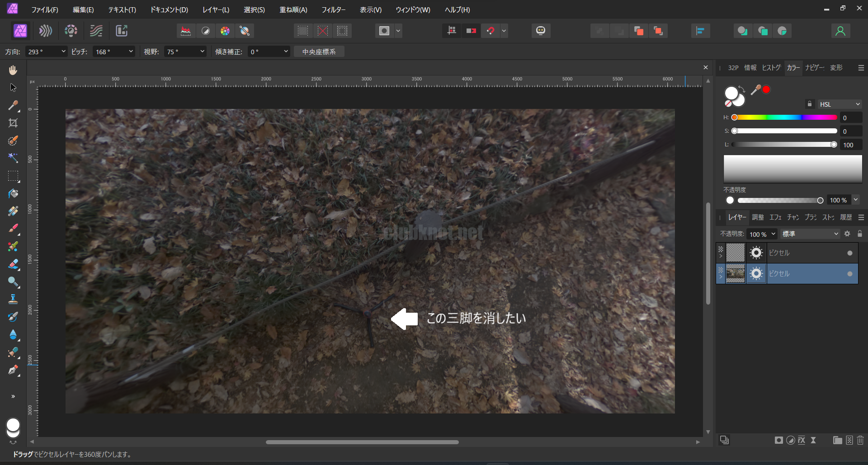Open the Export Persona
This screenshot has height=465, width=868.
tap(122, 31)
